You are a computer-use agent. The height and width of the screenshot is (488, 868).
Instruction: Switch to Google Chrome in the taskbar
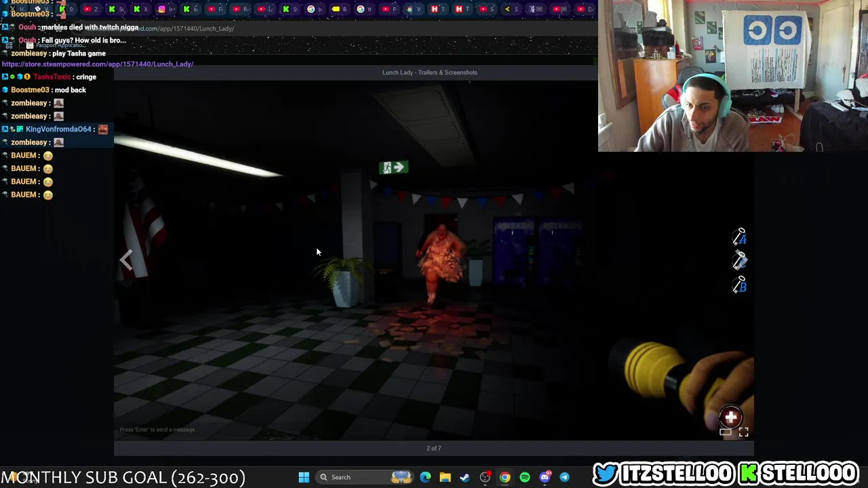coord(505,477)
